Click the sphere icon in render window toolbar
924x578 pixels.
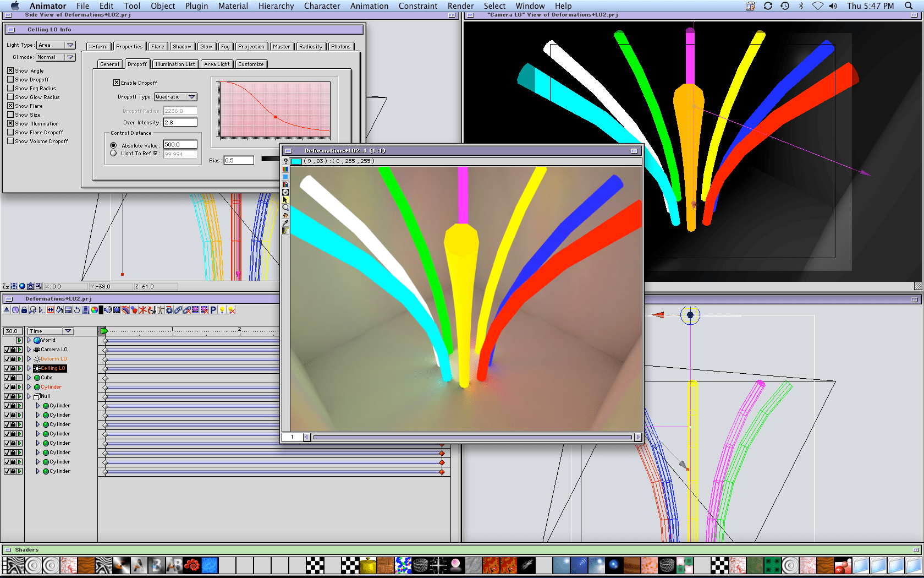click(x=285, y=192)
